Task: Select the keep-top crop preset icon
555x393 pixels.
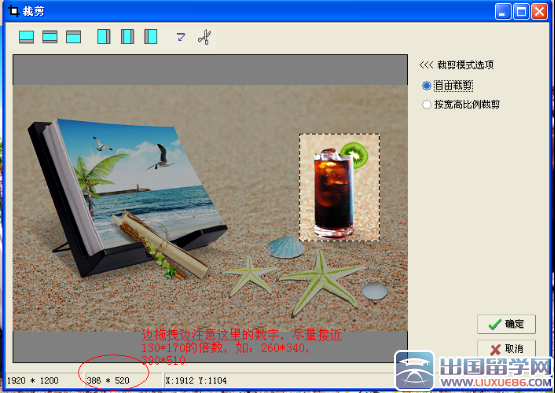Action: click(27, 37)
